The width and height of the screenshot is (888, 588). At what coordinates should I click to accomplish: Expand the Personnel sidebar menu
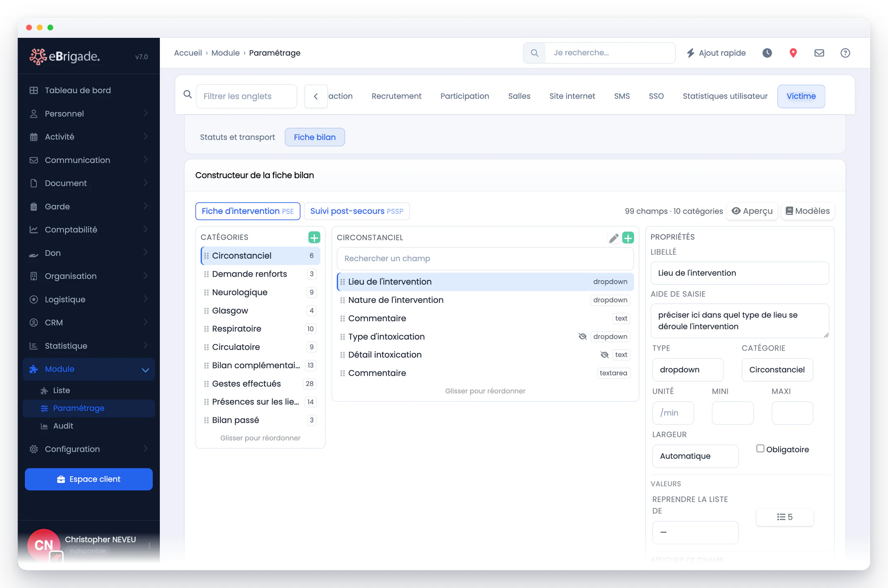[145, 113]
